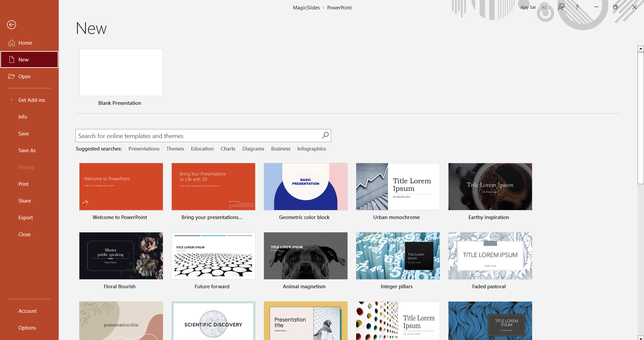This screenshot has width=644, height=340.
Task: Select the Welcome to PowerPoint template
Action: pyautogui.click(x=121, y=187)
